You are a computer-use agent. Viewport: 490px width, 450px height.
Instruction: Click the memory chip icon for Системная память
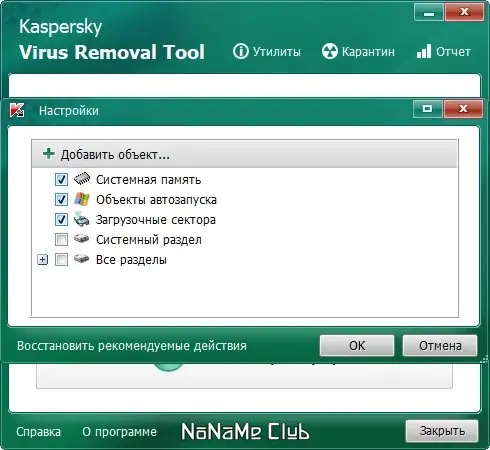82,179
